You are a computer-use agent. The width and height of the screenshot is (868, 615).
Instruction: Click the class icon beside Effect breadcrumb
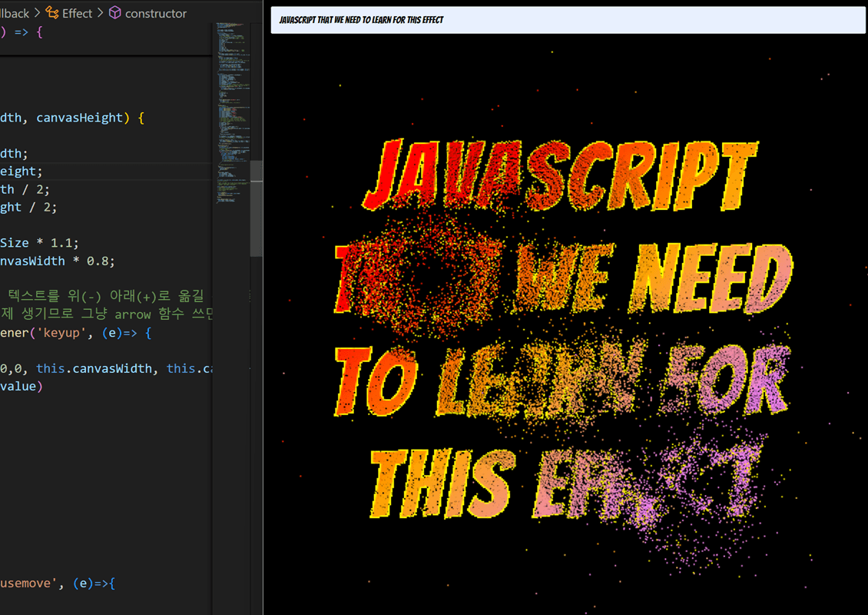point(52,13)
